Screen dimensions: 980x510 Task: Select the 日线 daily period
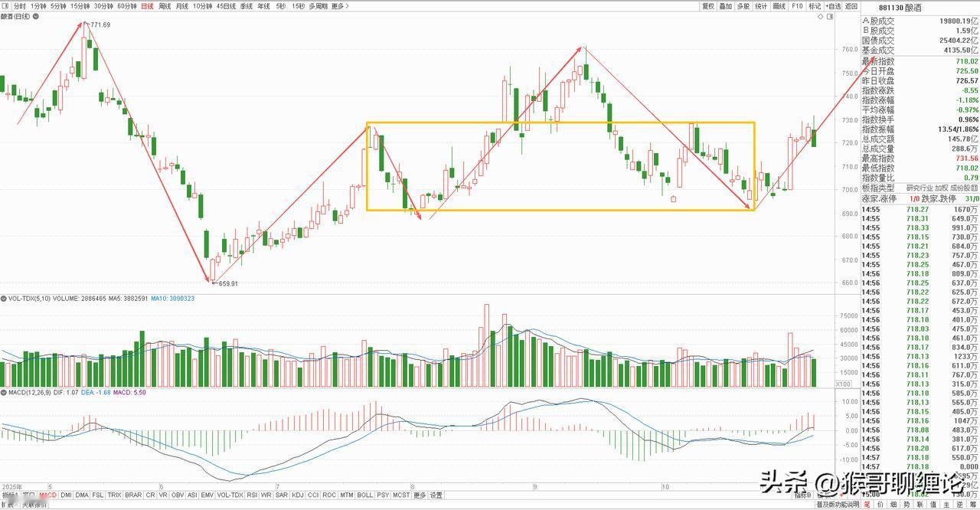tap(147, 6)
